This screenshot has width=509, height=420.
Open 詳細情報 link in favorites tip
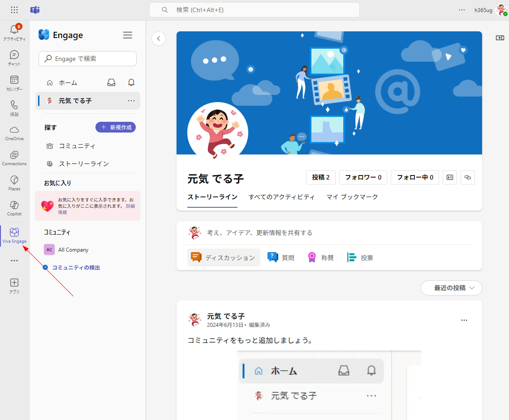(130, 206)
